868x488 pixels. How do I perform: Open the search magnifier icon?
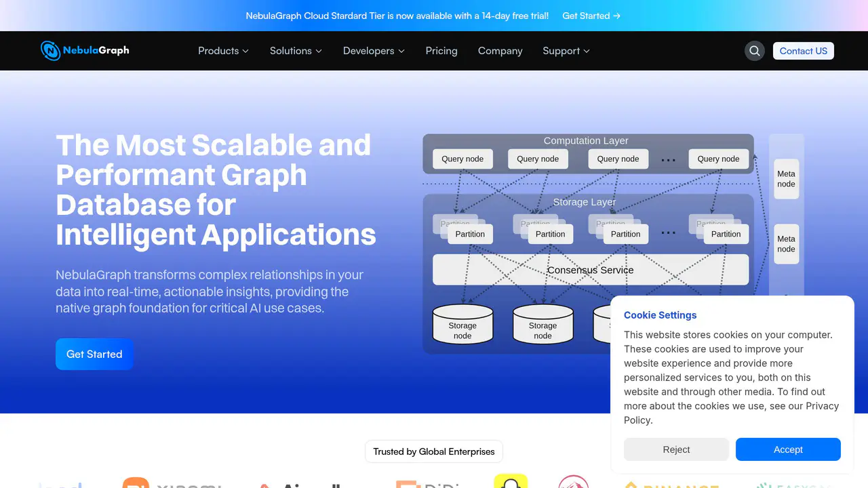[754, 51]
